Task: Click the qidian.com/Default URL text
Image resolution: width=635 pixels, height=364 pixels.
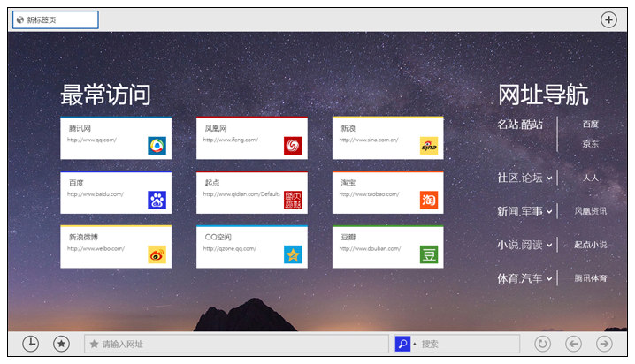Action: (241, 194)
